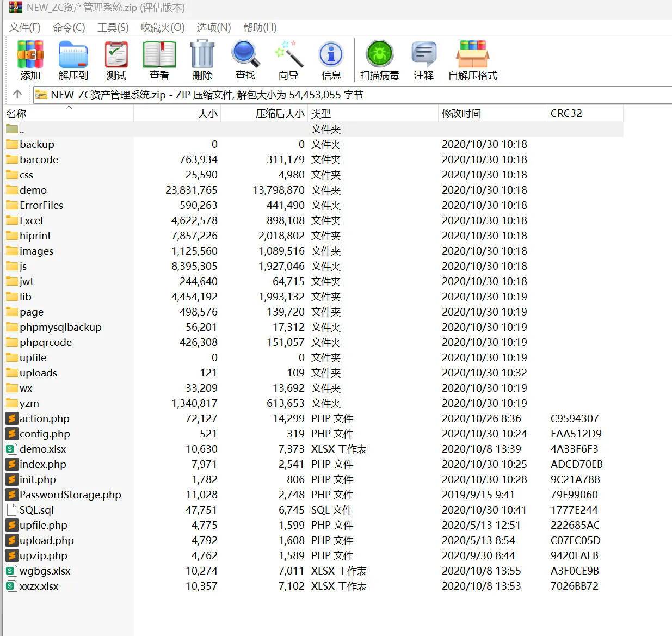
Task: Click CRC32 value C9594307
Action: click(575, 418)
